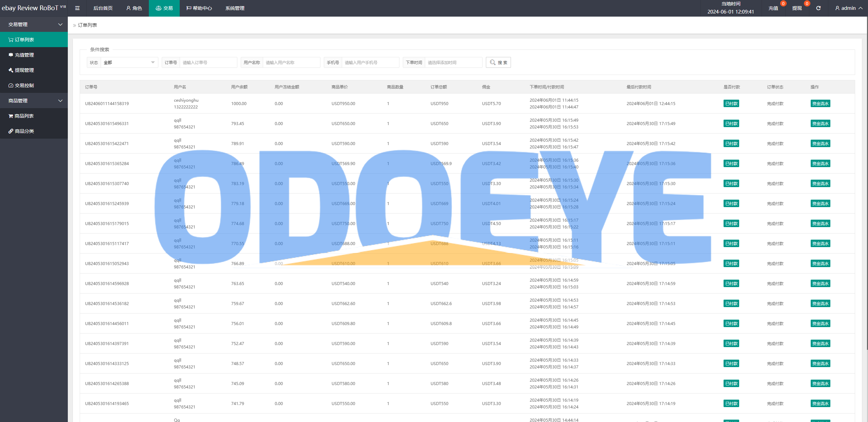This screenshot has width=868, height=422.
Task: Open the 充值 recharge notifications
Action: point(773,8)
